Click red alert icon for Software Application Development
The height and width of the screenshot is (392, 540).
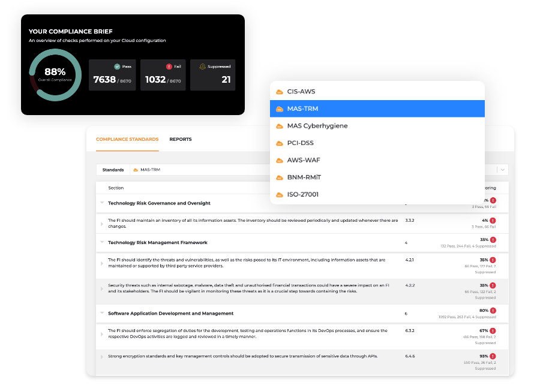(x=493, y=310)
